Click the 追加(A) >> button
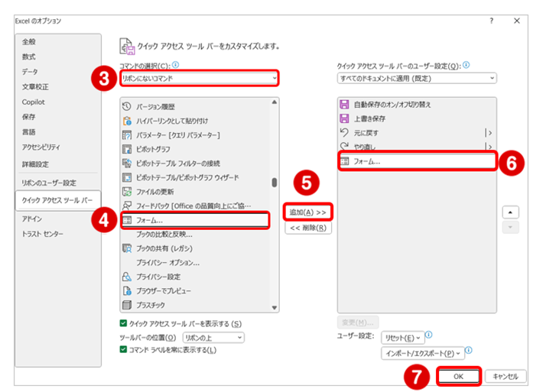 coord(308,212)
